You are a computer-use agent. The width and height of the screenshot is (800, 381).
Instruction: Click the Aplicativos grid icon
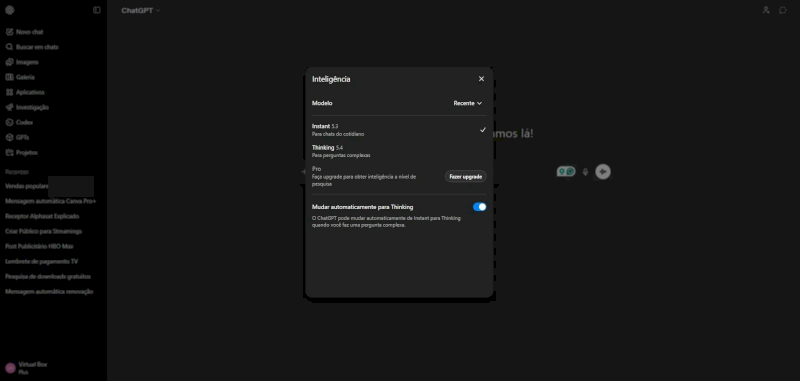(9, 92)
